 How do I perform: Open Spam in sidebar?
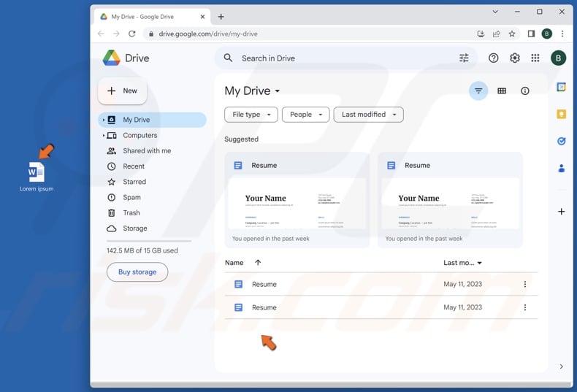click(x=131, y=197)
